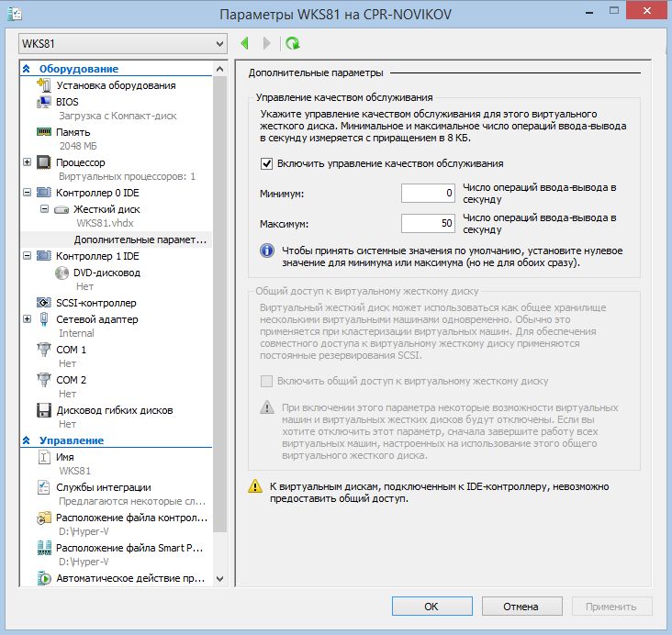The image size is (672, 635).
Task: Expand the Сетевой адаптер tree node
Action: (x=26, y=319)
